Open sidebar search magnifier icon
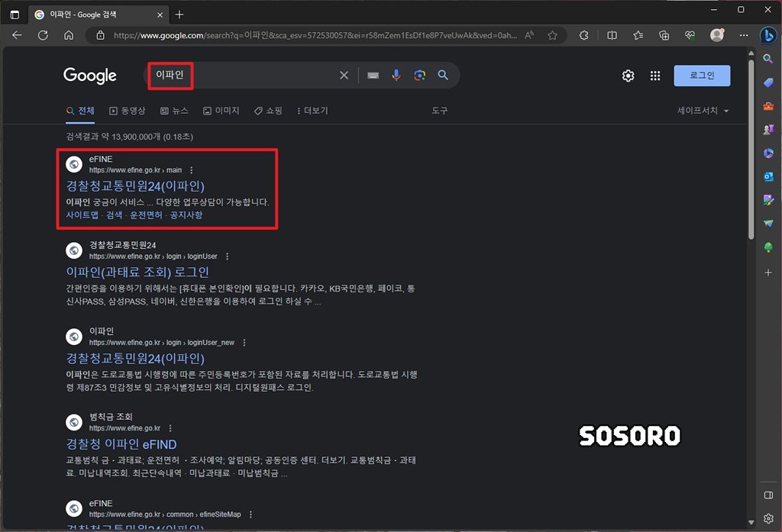 click(768, 59)
